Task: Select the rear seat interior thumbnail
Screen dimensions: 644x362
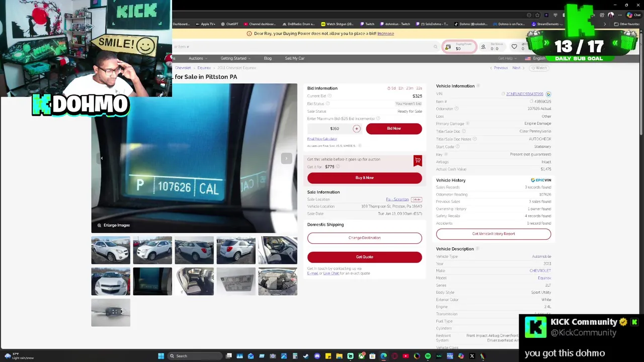Action: pyautogui.click(x=194, y=282)
